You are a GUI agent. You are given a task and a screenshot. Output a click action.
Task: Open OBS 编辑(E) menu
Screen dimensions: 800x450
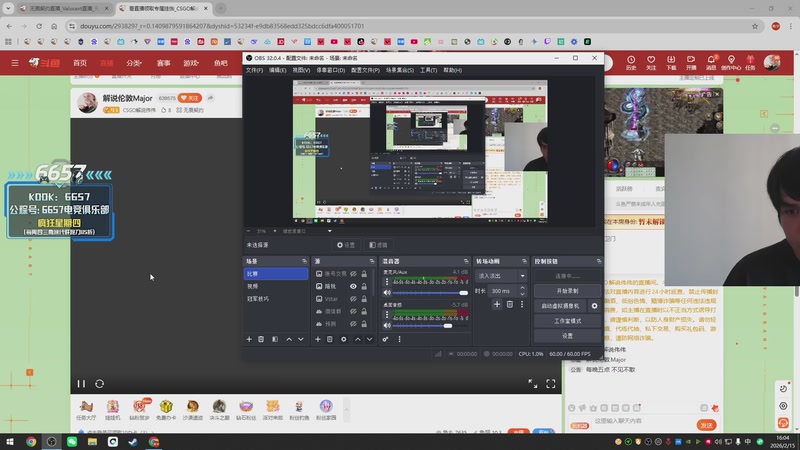(x=278, y=70)
